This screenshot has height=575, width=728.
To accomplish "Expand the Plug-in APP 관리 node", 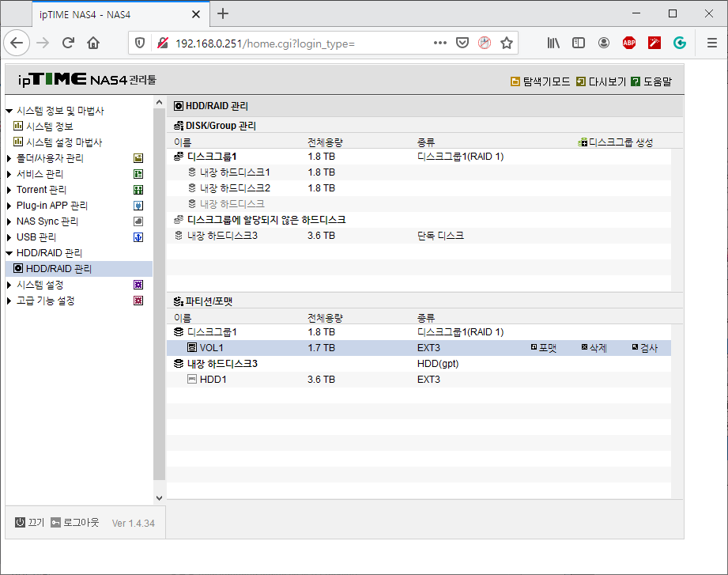I will (9, 206).
